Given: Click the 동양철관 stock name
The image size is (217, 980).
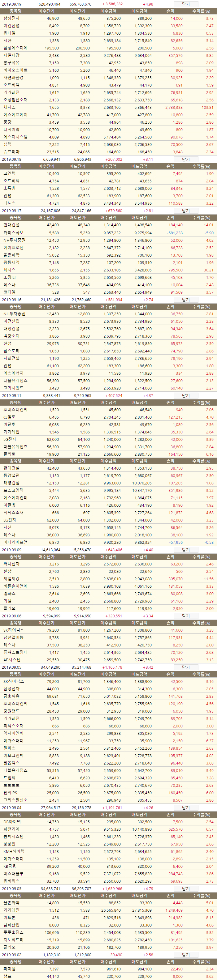Looking at the screenshot, I should 11,475.
